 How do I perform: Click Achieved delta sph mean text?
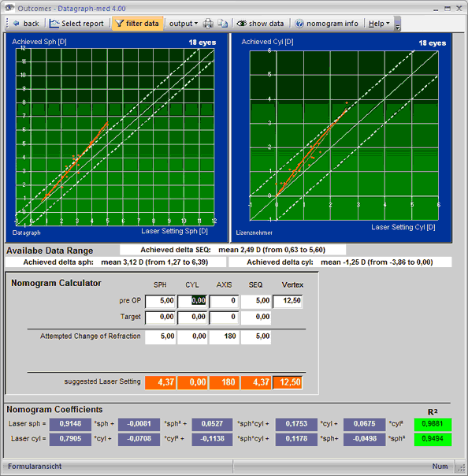(116, 262)
